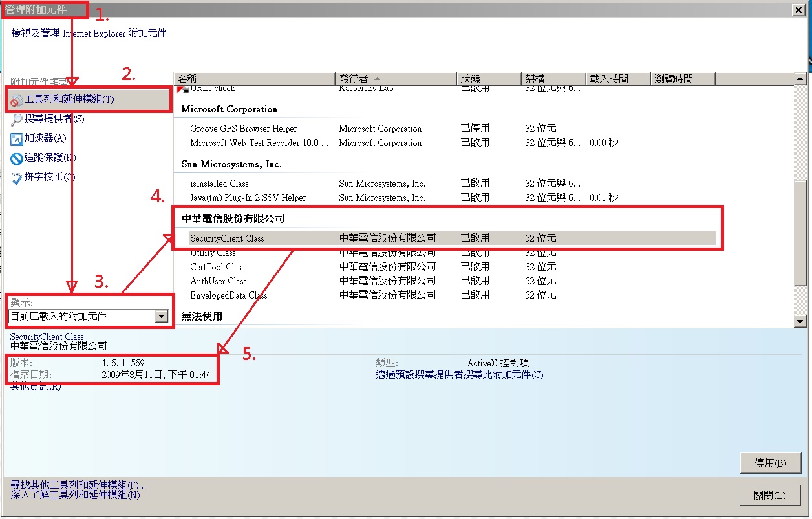
Task: Click the 狀態 column header
Action: (489, 79)
